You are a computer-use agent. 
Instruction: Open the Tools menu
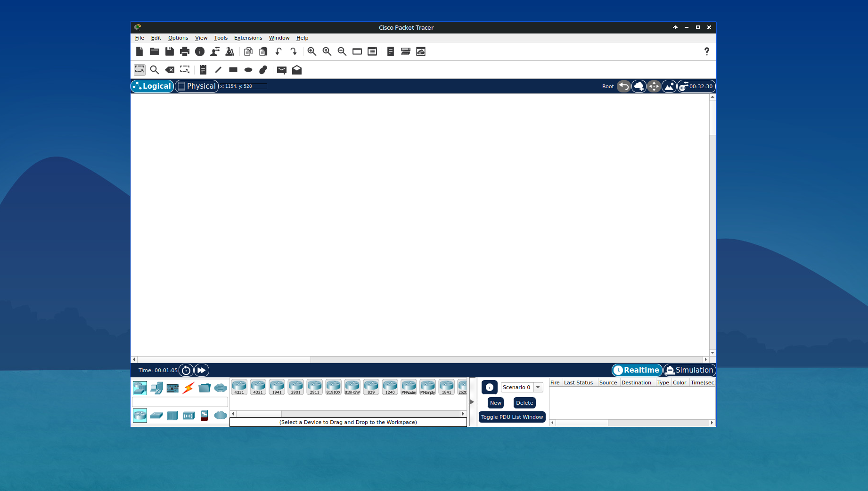point(221,38)
